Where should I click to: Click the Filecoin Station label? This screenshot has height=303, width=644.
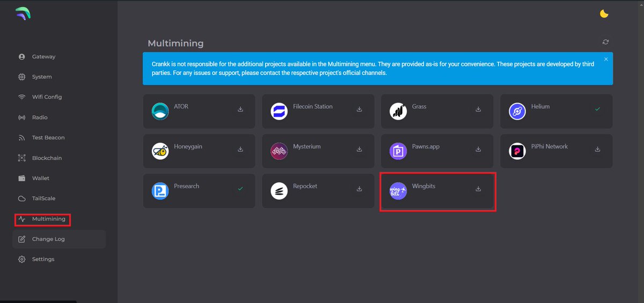pos(313,107)
